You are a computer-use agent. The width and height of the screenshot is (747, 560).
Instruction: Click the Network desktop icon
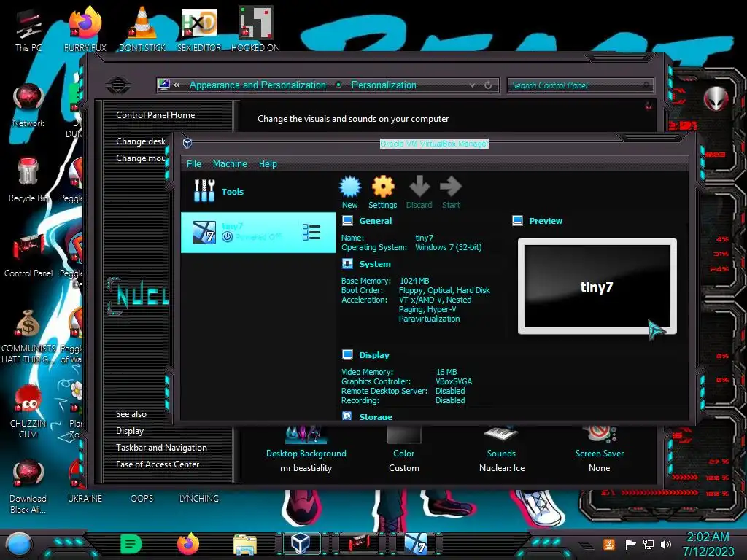[28, 105]
